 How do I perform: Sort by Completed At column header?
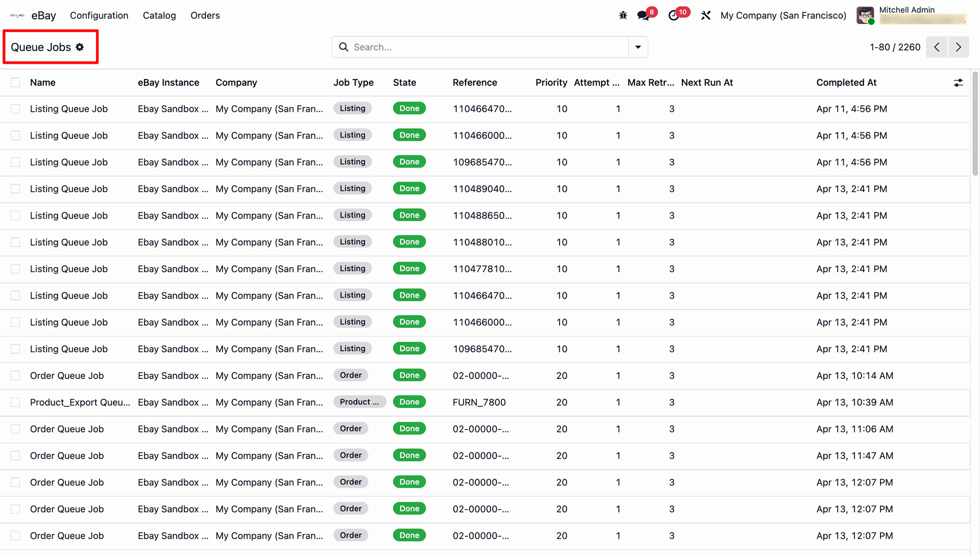[x=846, y=83]
